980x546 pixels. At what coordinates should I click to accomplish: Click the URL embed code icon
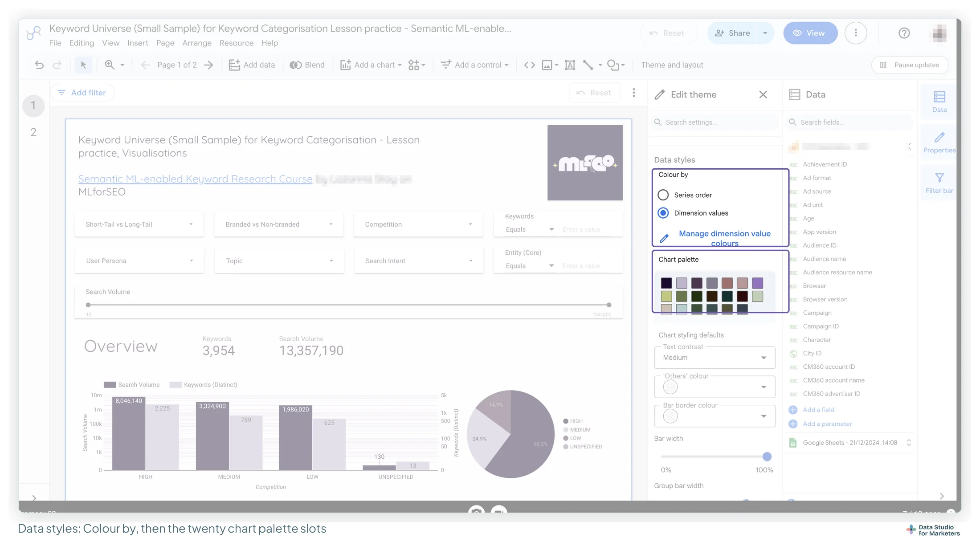pos(529,65)
